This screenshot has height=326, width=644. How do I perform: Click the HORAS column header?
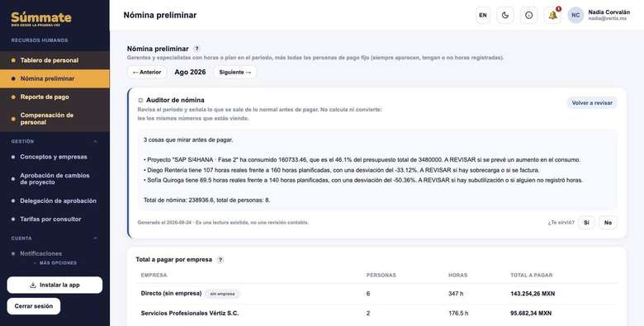(457, 275)
